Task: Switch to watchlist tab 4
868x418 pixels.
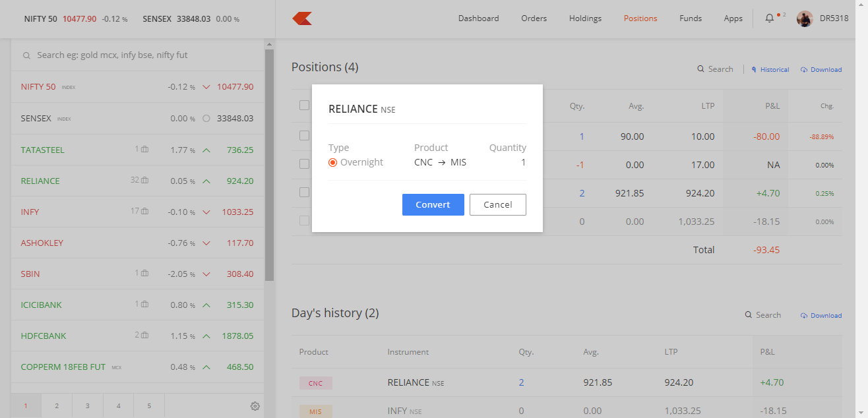Action: click(x=118, y=406)
